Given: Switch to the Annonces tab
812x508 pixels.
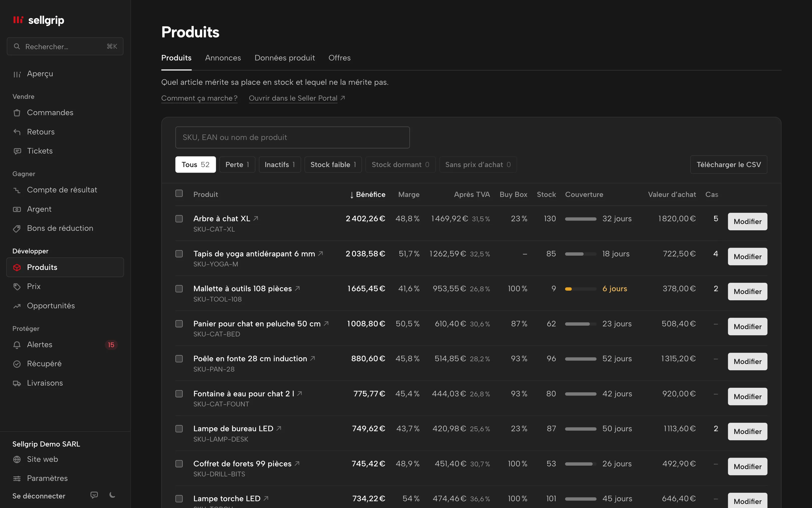Looking at the screenshot, I should click(x=223, y=58).
